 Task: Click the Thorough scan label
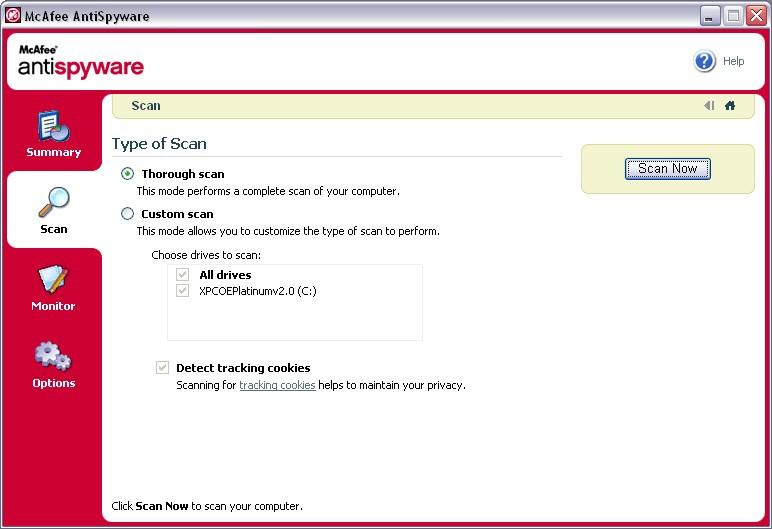pyautogui.click(x=183, y=174)
